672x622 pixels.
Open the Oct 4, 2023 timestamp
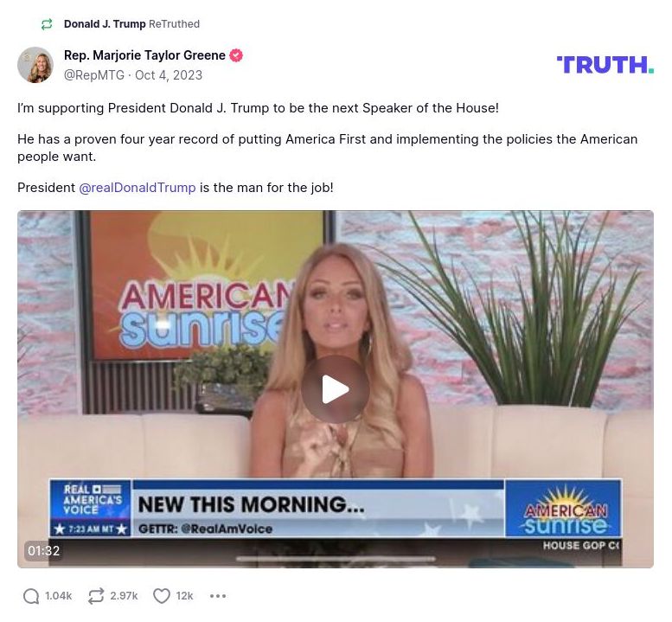pos(169,75)
